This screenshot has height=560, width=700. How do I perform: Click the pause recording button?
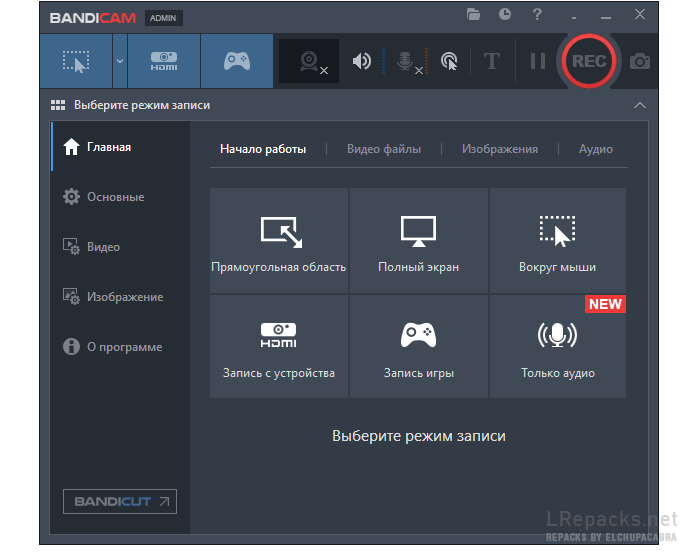538,61
